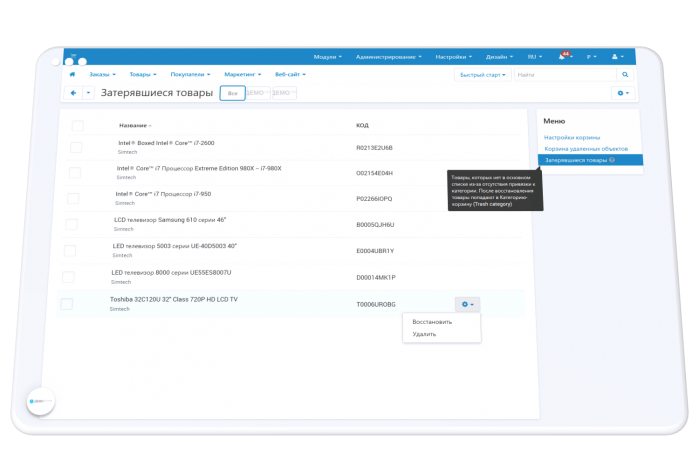
Task: Open the Быстрый старт dropdown
Action: pyautogui.click(x=483, y=75)
